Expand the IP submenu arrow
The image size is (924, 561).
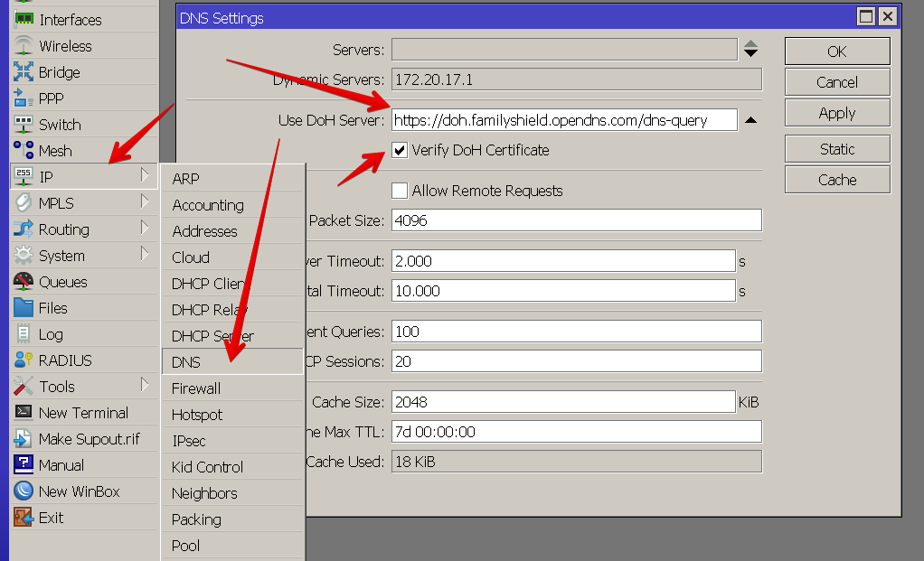pyautogui.click(x=145, y=175)
